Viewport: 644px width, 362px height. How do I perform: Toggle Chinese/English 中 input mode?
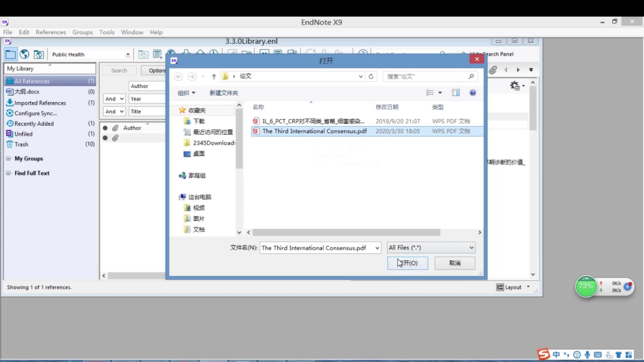point(556,355)
